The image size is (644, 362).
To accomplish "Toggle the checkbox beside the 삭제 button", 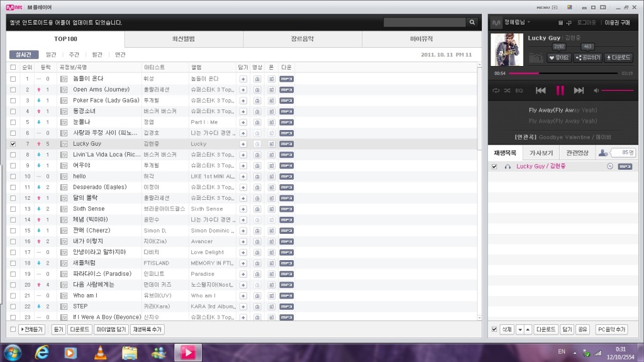I will coord(494,329).
